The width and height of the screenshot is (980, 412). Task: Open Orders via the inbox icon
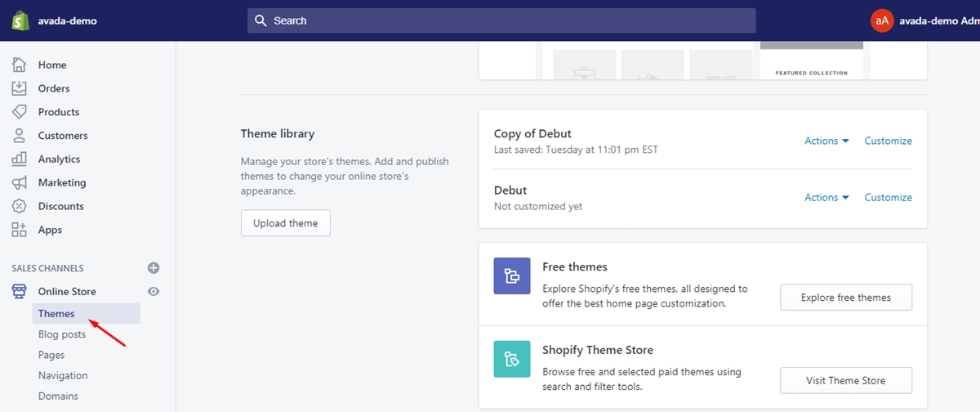[x=20, y=88]
